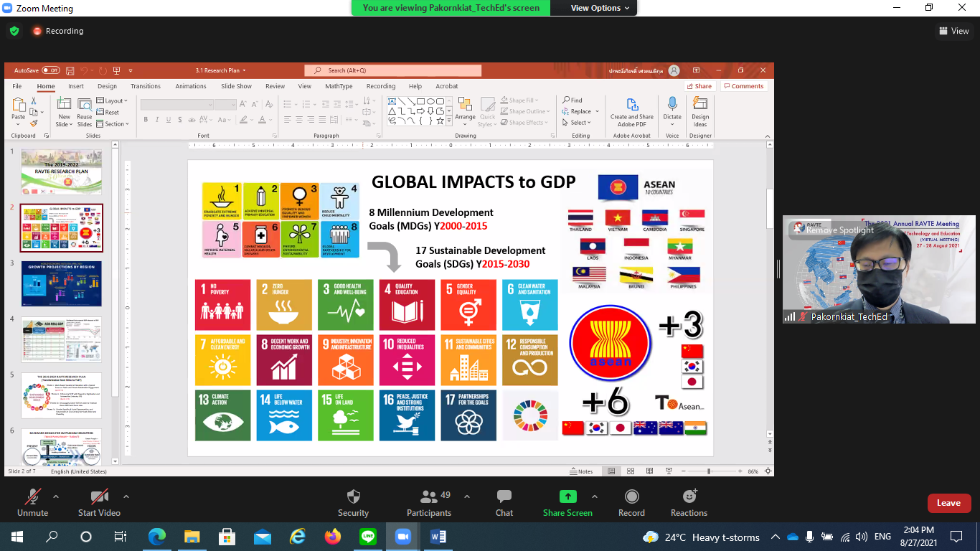This screenshot has height=551, width=980.
Task: Start Slide Show from status bar icon
Action: coord(667,471)
